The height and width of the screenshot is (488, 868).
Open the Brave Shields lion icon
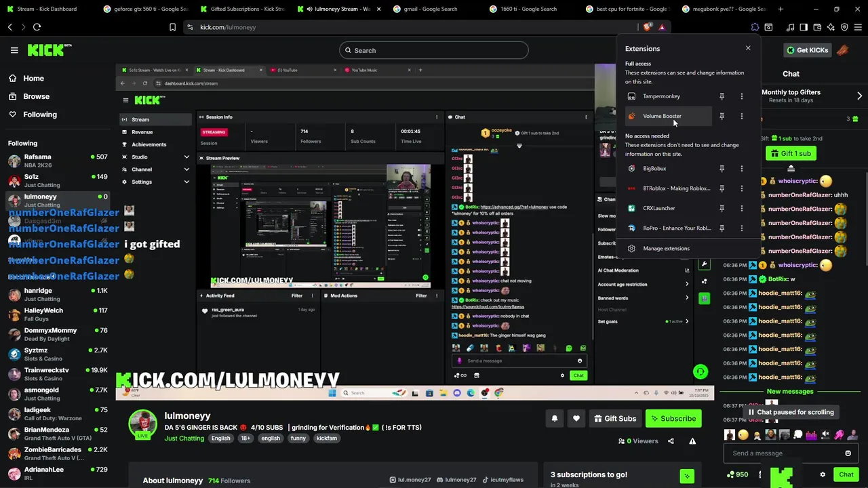(648, 27)
